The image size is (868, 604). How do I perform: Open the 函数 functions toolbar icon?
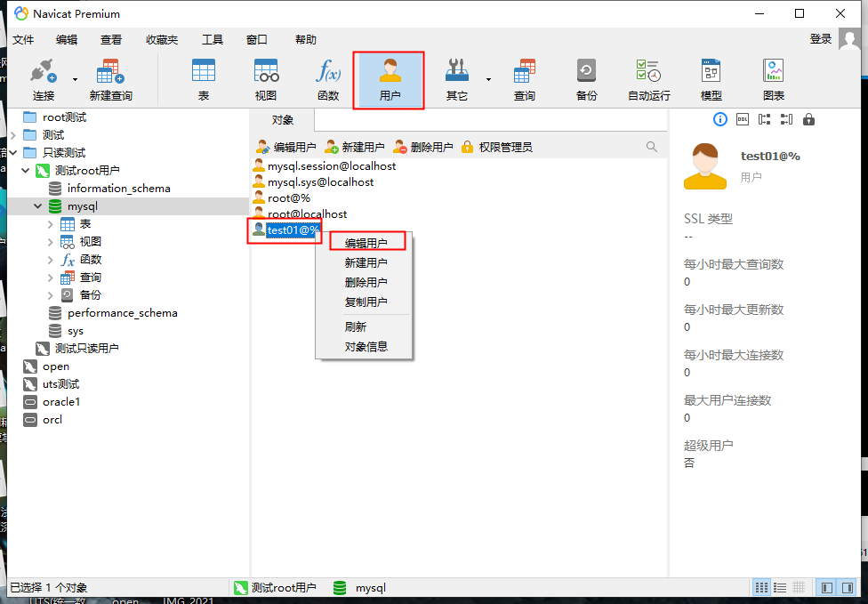[x=328, y=80]
